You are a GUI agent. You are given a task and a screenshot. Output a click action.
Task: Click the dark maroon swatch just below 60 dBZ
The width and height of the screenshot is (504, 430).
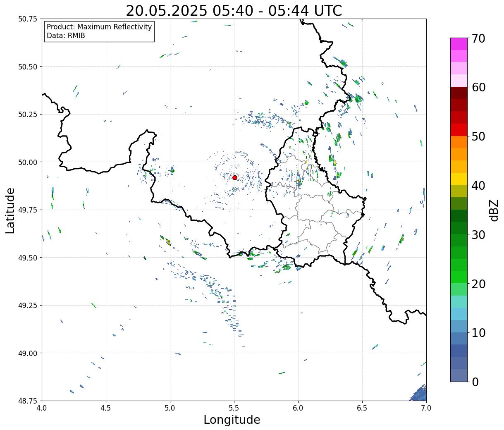pos(459,93)
